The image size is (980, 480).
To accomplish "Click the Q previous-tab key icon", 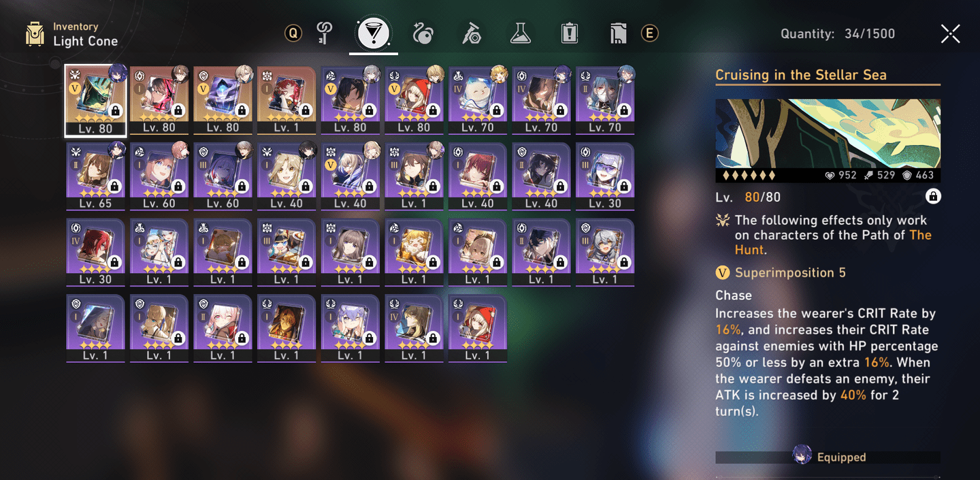I will point(293,33).
